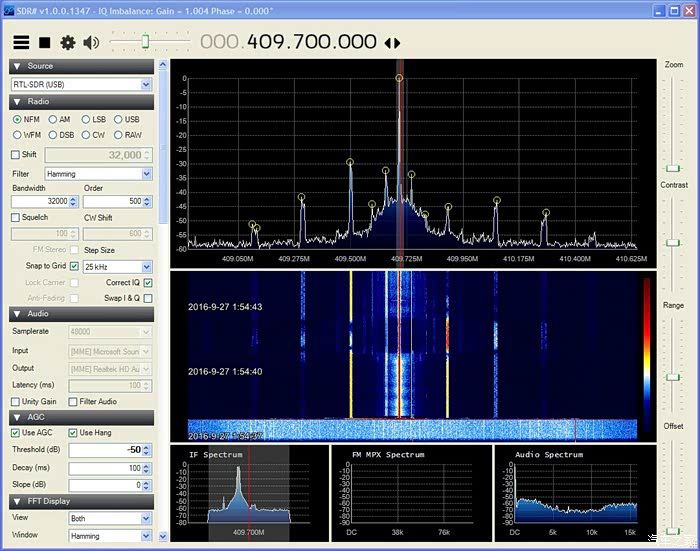Collapse the FFT Display section triangle

tap(17, 501)
